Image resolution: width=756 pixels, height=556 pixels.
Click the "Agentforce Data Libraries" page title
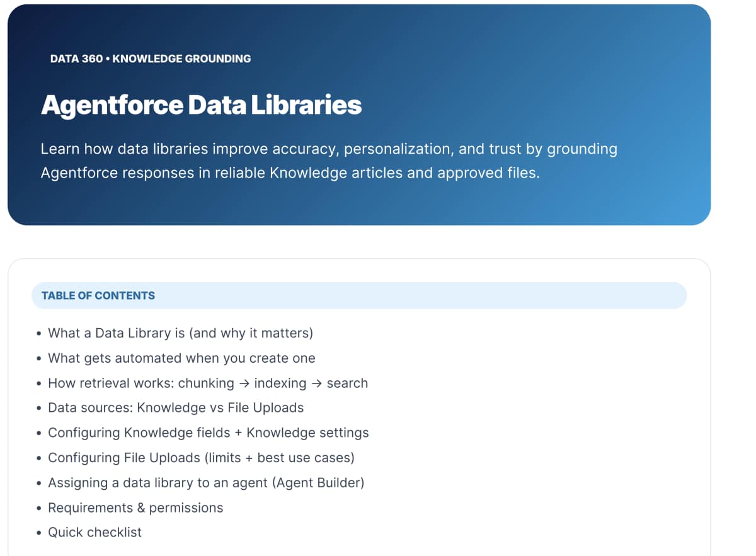click(201, 105)
